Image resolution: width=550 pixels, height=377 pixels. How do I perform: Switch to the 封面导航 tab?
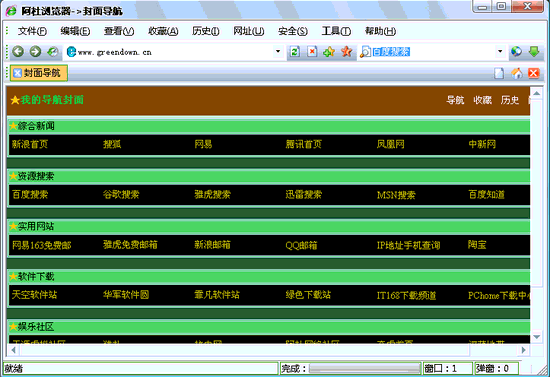point(39,73)
